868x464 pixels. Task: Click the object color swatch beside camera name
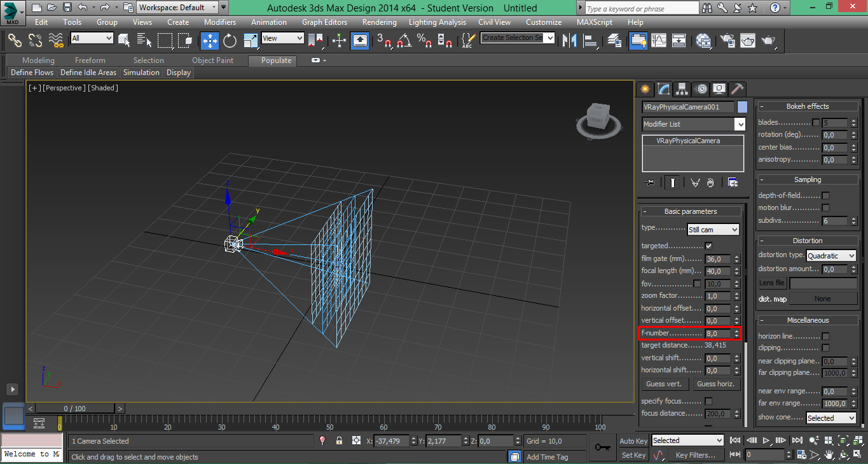(742, 107)
